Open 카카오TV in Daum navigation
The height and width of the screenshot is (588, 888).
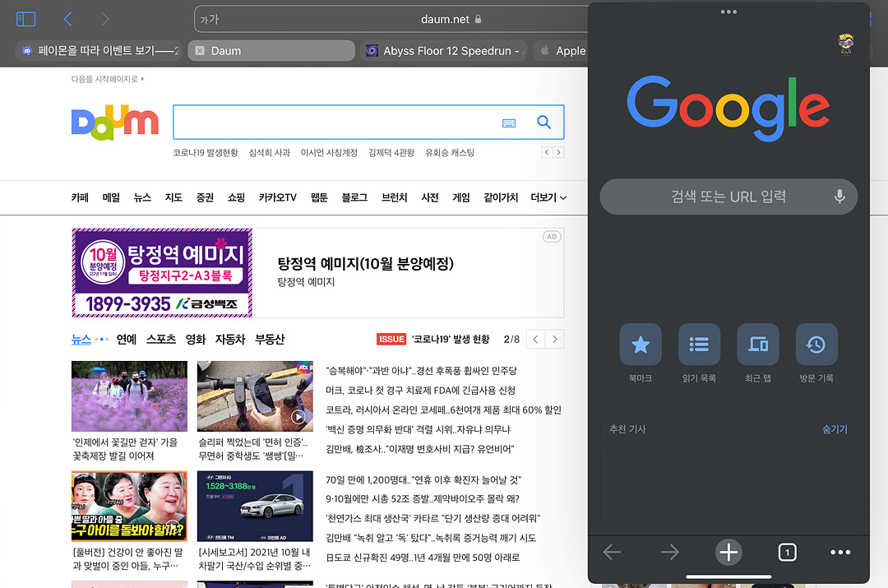(x=278, y=197)
